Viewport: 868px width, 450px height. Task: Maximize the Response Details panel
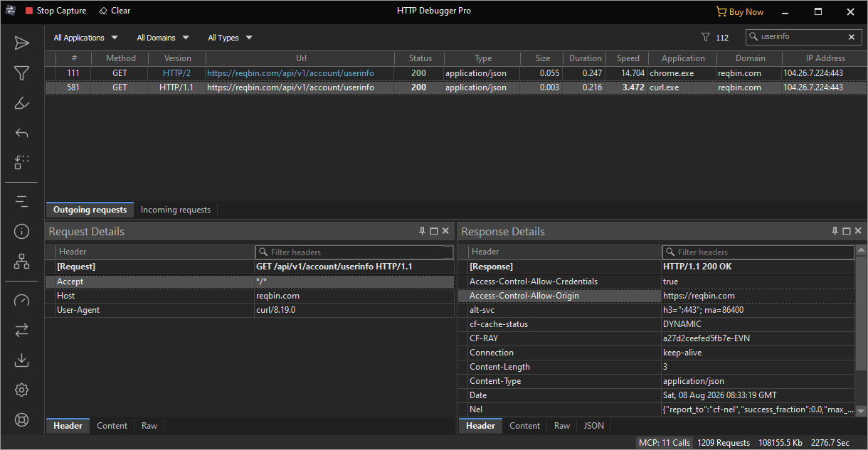pos(847,231)
